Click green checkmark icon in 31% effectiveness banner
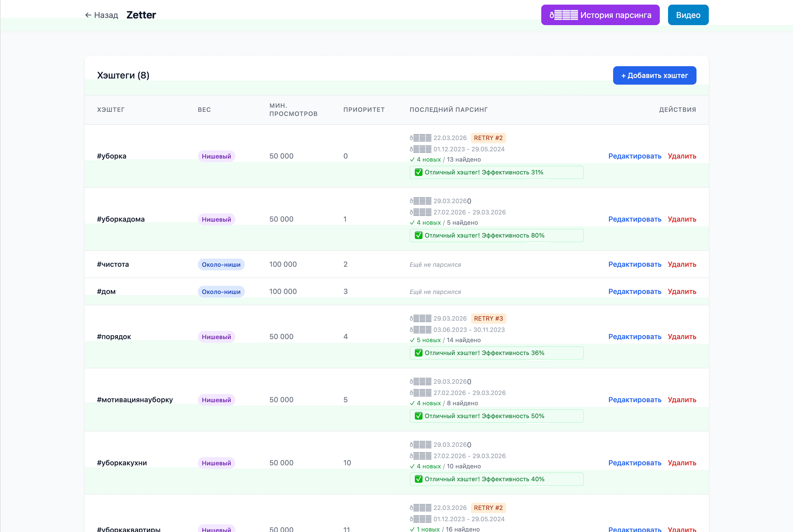This screenshot has height=532, width=793. pos(419,172)
